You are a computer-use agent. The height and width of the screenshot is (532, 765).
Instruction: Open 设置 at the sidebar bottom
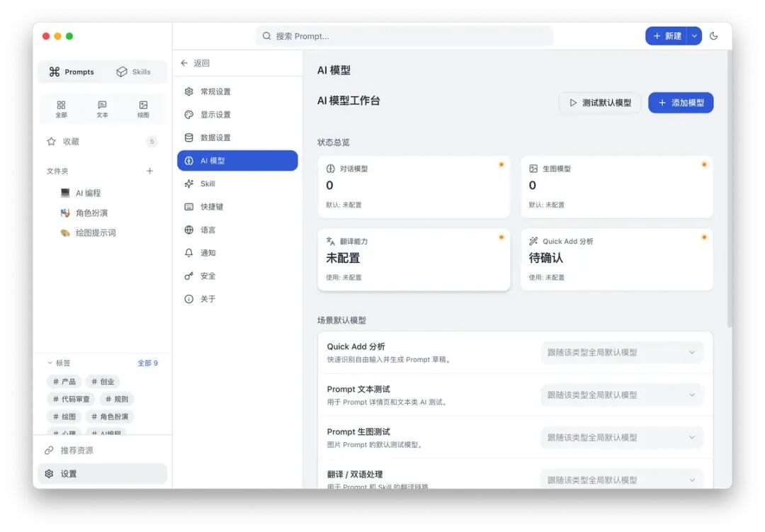click(102, 474)
